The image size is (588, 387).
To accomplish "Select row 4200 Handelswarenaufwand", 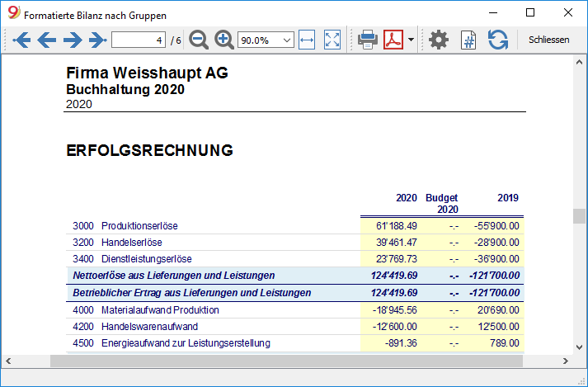I will [x=294, y=327].
